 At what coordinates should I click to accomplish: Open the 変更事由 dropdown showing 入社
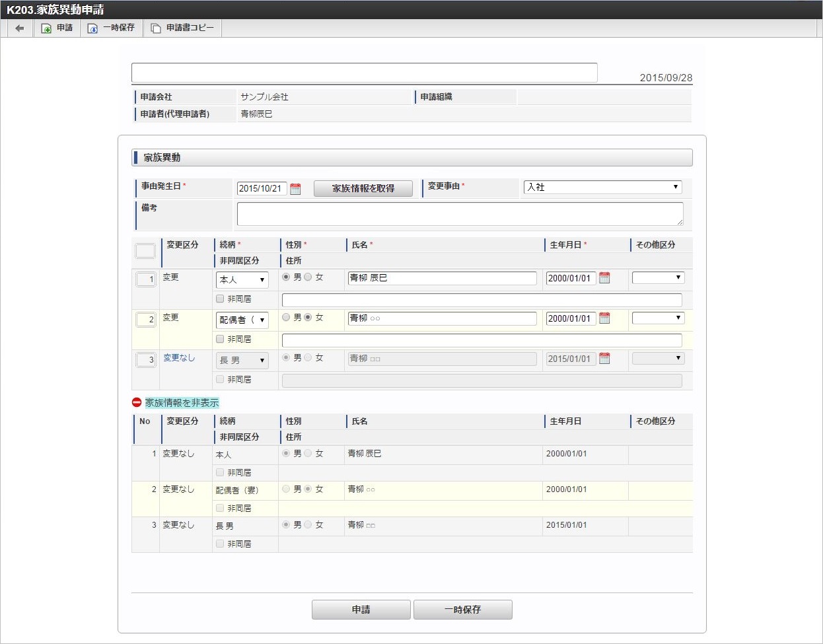pos(602,187)
